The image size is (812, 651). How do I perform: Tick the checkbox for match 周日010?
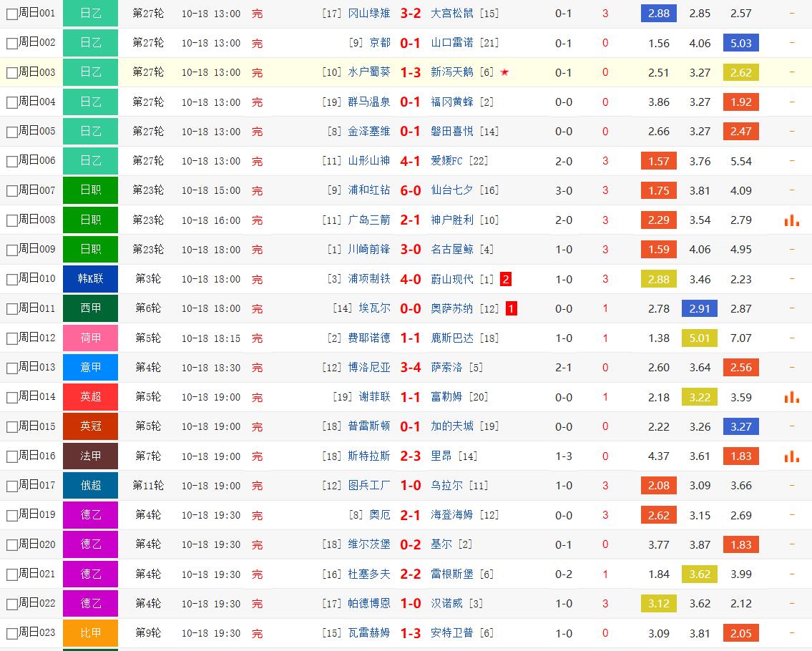point(12,280)
